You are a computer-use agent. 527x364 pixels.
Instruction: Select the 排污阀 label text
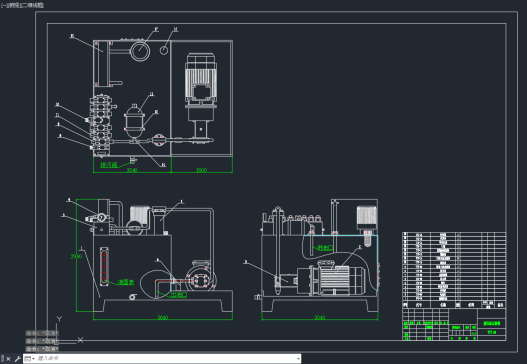pos(108,165)
